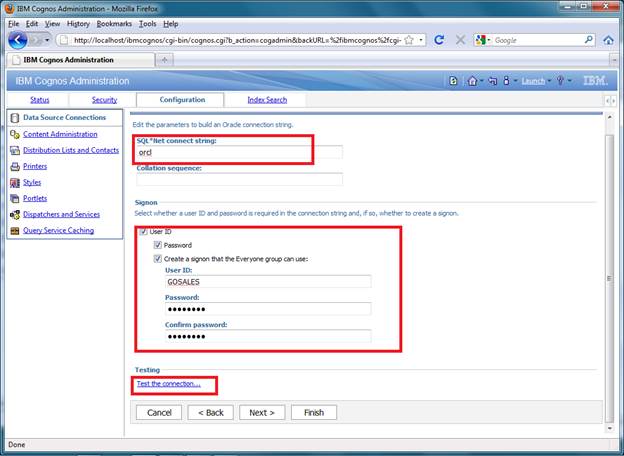Click the Data Source Connections database icon

[x=15, y=118]
